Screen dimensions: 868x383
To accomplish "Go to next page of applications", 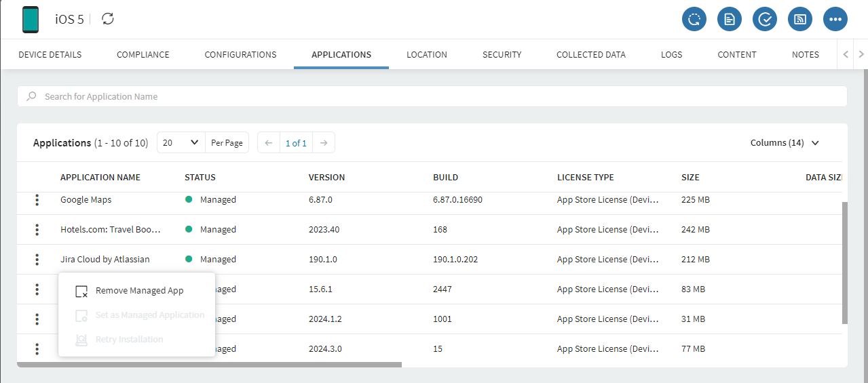I will point(324,143).
